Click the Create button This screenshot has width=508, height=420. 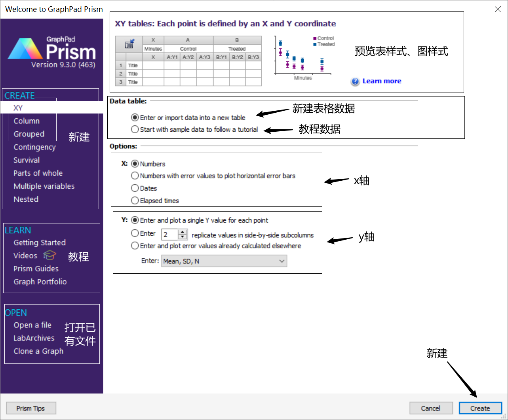point(480,408)
